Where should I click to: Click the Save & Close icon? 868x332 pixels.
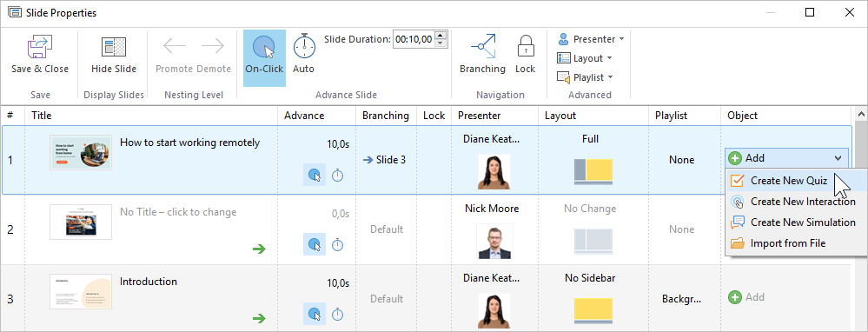point(40,47)
